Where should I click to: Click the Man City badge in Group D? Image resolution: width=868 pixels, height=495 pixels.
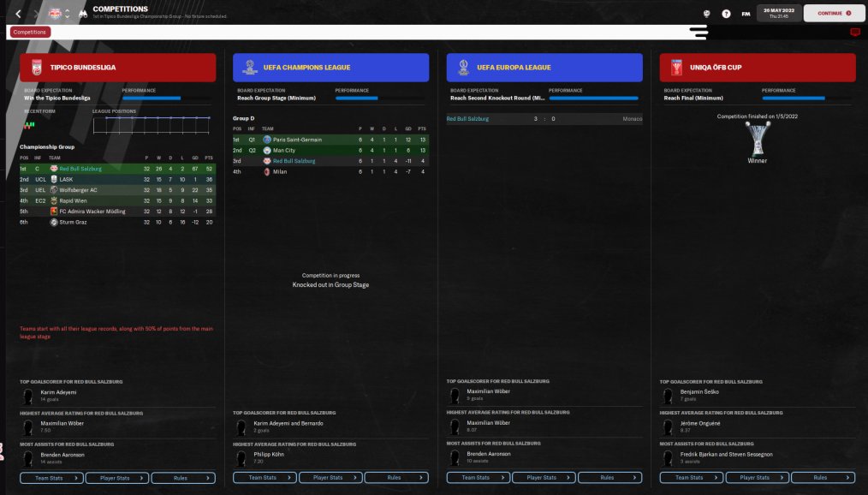[x=267, y=150]
